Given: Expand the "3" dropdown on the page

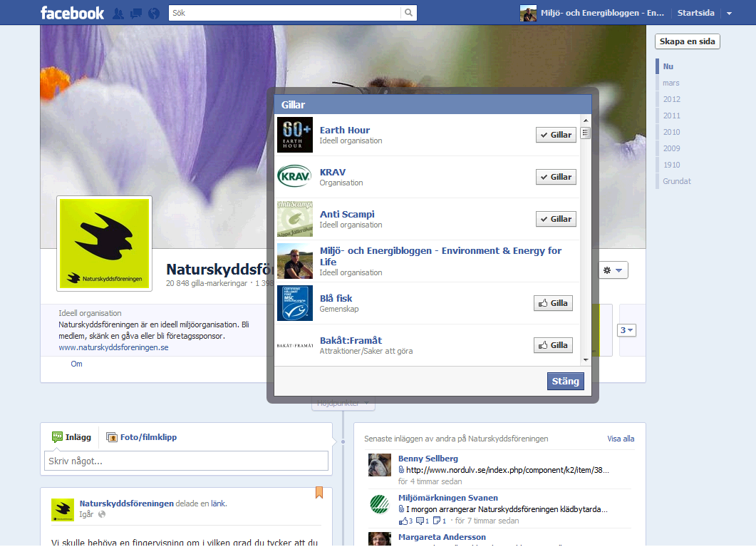Looking at the screenshot, I should [627, 330].
